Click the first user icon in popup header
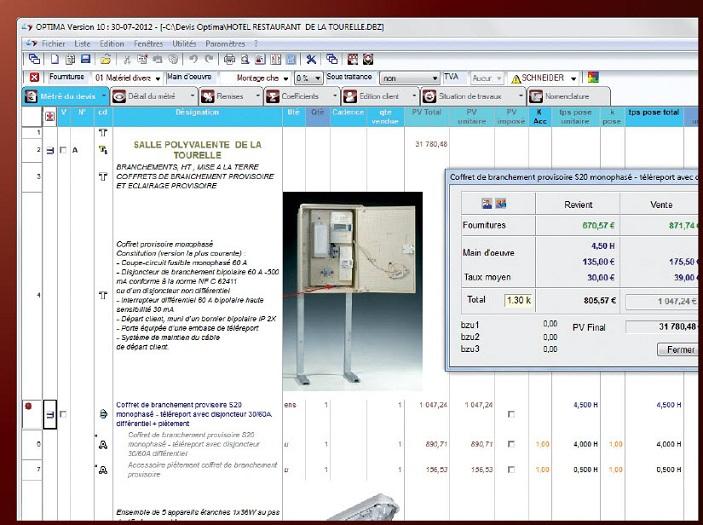 tap(487, 204)
